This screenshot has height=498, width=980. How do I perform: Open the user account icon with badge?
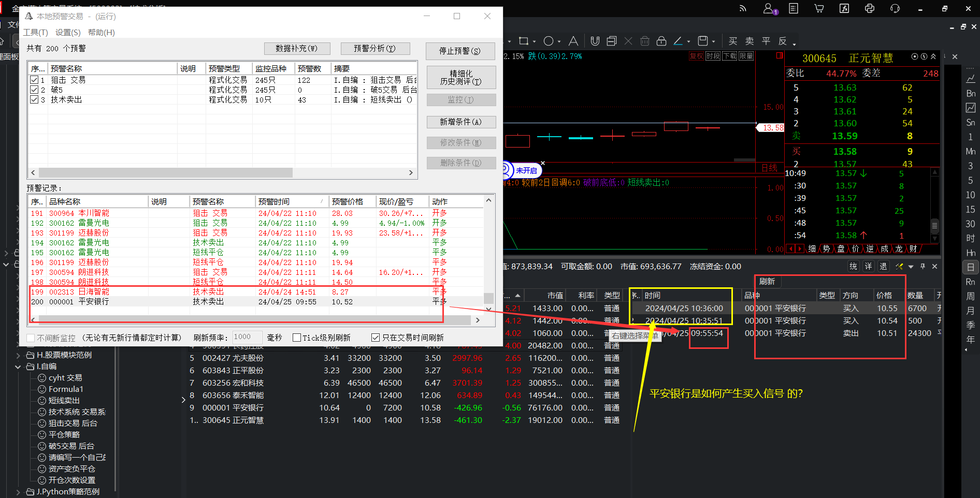tap(770, 8)
